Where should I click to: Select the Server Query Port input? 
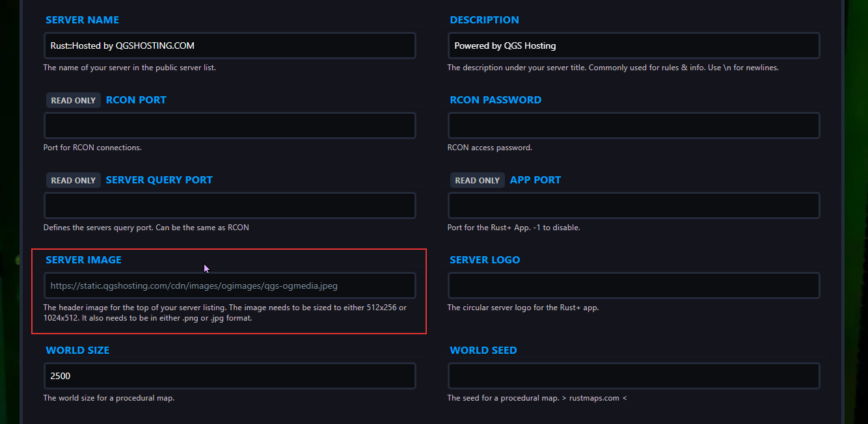[229, 205]
